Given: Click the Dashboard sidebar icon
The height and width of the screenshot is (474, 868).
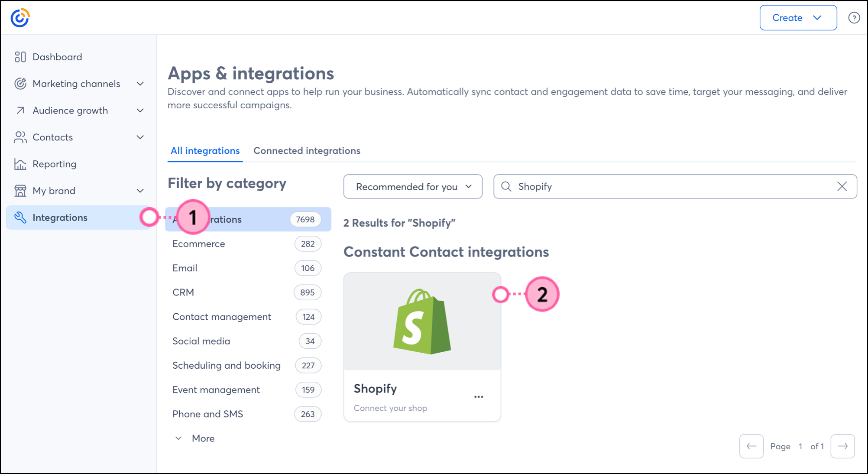Looking at the screenshot, I should pos(20,57).
